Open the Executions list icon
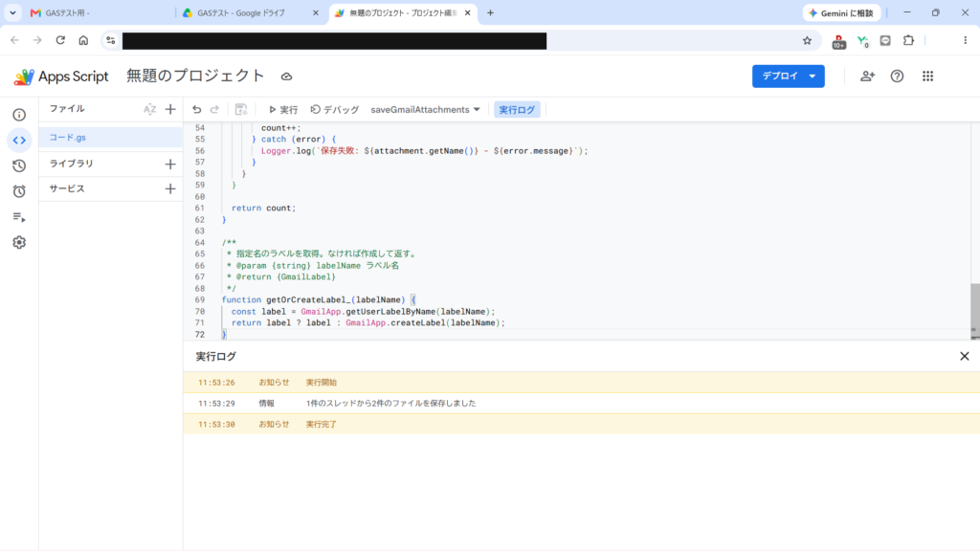Screen dimensions: 980x551 (19, 217)
